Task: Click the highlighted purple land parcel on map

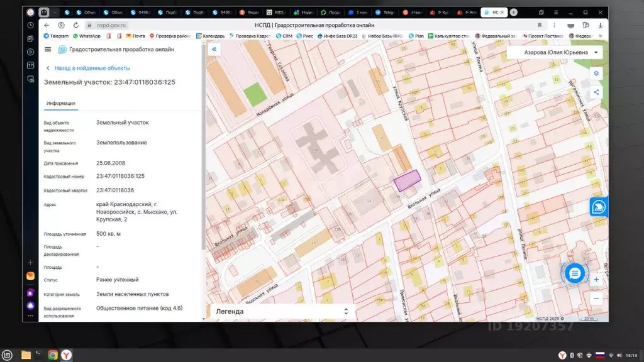Action: click(406, 181)
